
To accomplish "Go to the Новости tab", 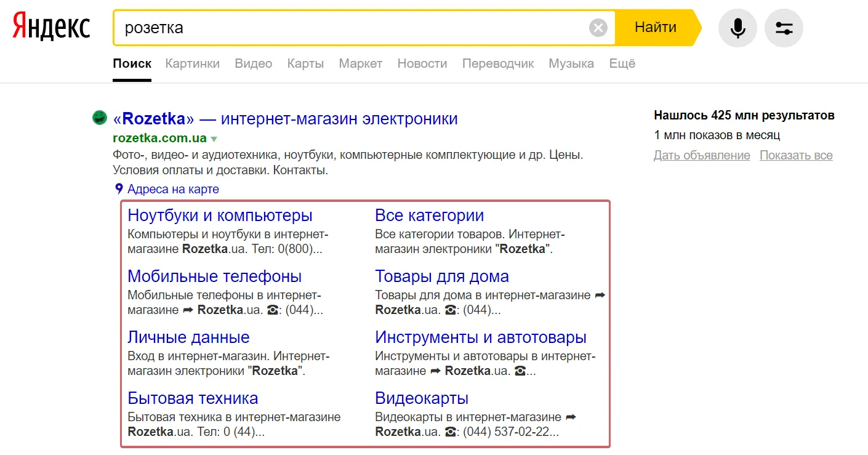I will click(x=422, y=63).
